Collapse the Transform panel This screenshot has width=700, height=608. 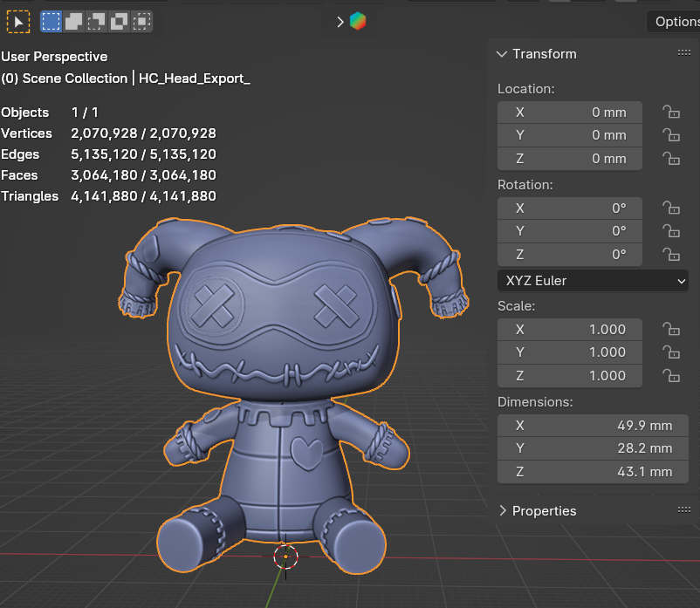coord(502,54)
